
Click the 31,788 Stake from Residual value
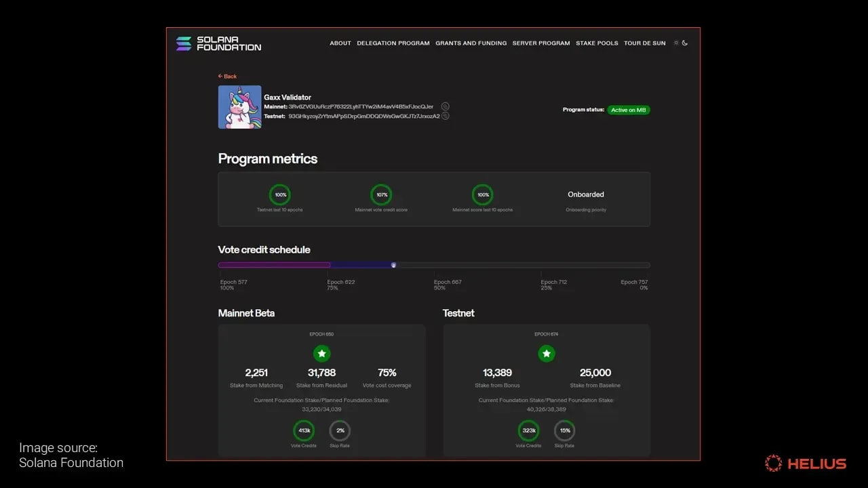[x=321, y=373]
